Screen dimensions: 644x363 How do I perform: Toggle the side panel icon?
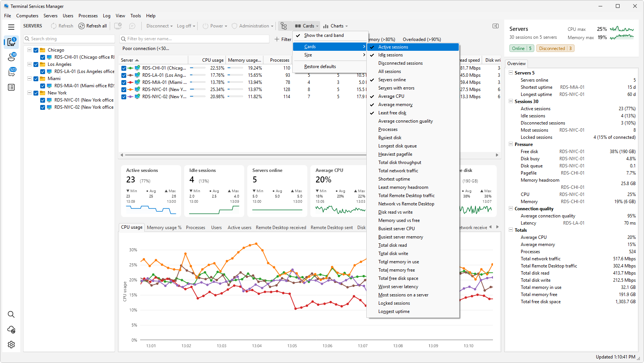point(496,26)
